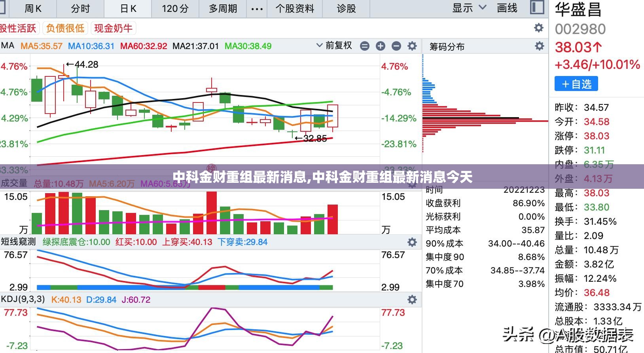
Task: Click the MA60:32.92 indicator label
Action: click(x=144, y=46)
